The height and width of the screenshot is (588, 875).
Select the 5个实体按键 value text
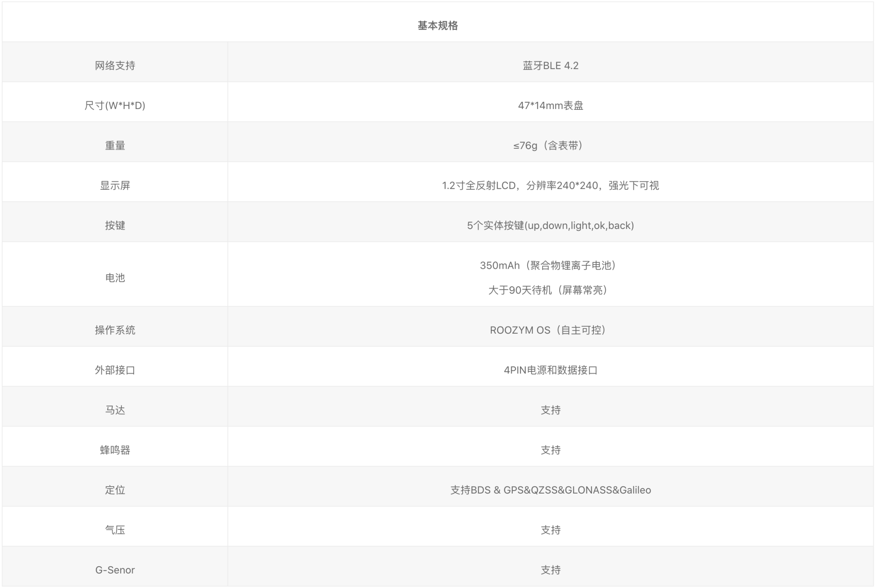click(550, 226)
